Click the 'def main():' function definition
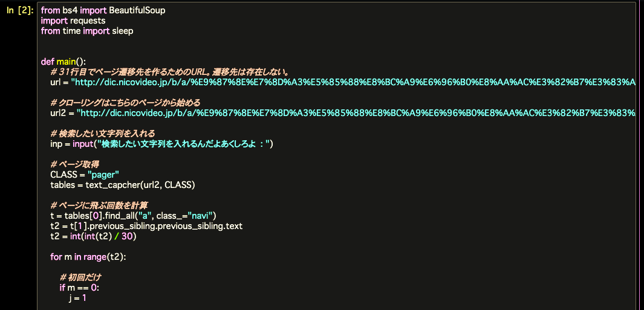644x310 pixels. click(63, 62)
